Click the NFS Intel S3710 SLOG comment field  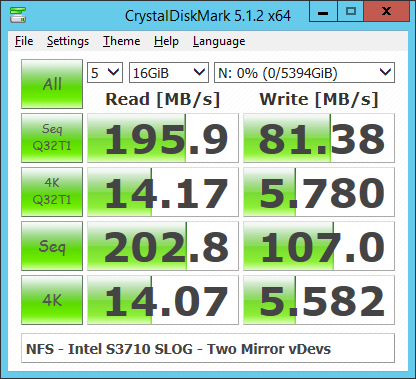(x=208, y=348)
